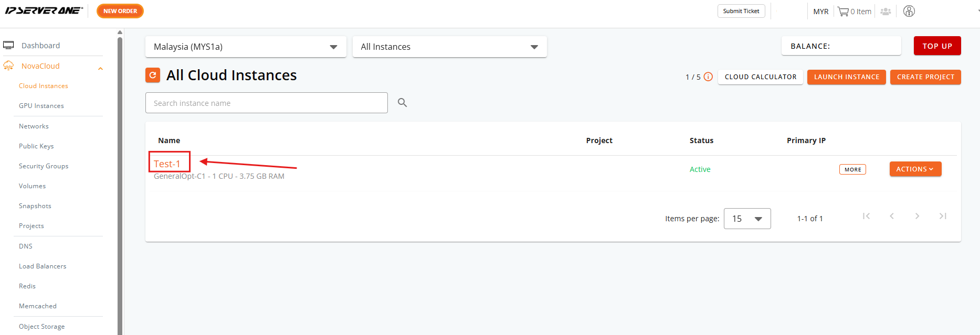980x335 pixels.
Task: Open the Test-1 instance link
Action: coord(167,164)
